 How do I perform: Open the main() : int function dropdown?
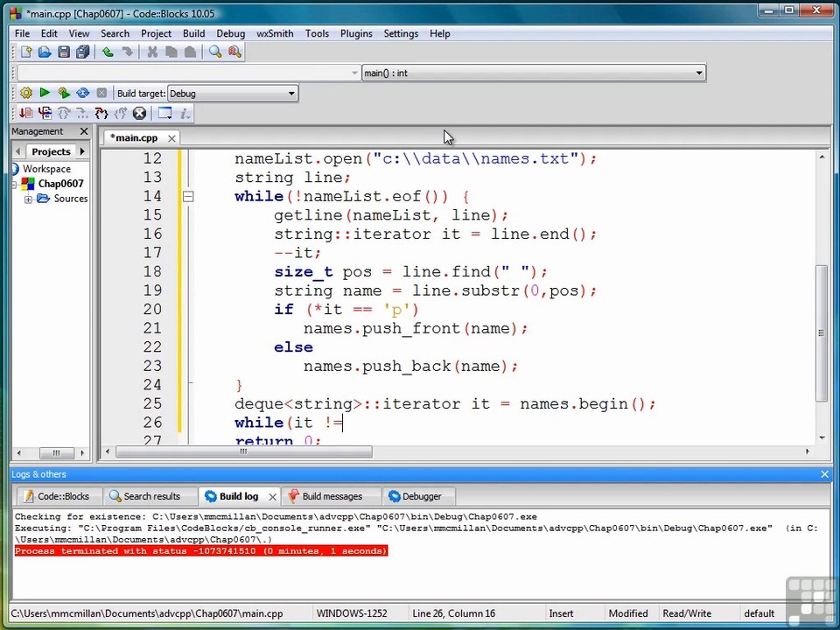(534, 73)
